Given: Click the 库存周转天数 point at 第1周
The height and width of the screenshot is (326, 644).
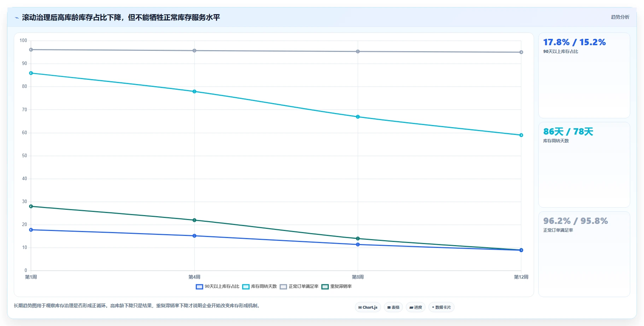Looking at the screenshot, I should [31, 73].
